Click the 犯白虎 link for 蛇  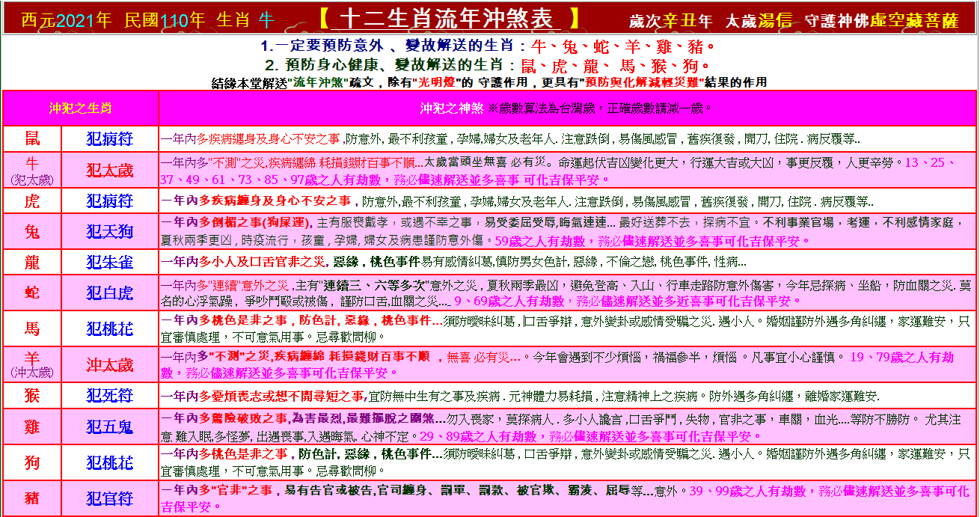[x=110, y=293]
